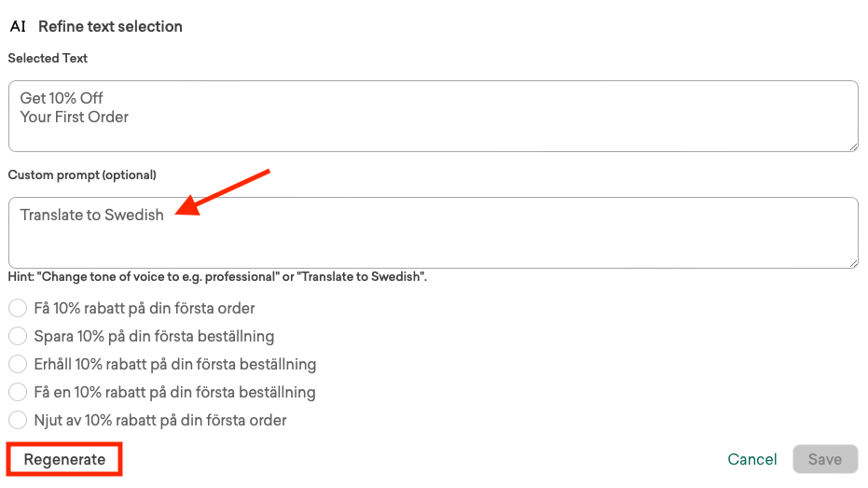Select the 'Få en 10% rabatt' radio option
868x488 pixels.
click(18, 392)
